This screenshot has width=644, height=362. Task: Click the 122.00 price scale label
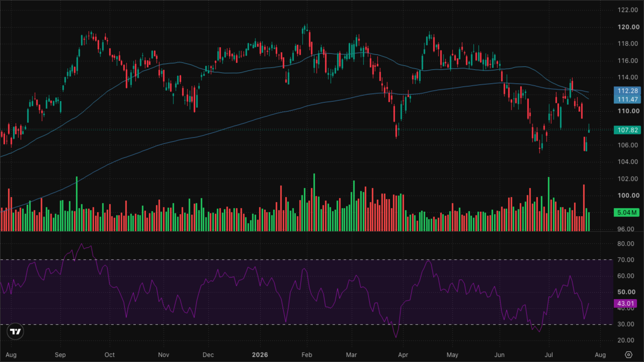(x=628, y=10)
